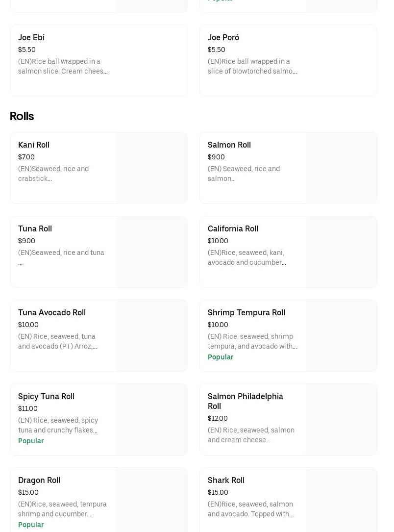Click the Rolls section heading
Image resolution: width=394 pixels, height=532 pixels.
[x=22, y=116]
